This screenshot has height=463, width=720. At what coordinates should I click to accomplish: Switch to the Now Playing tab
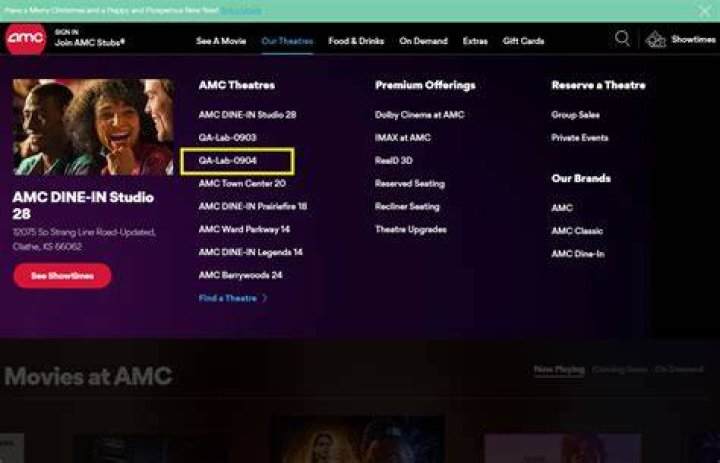[x=559, y=369]
